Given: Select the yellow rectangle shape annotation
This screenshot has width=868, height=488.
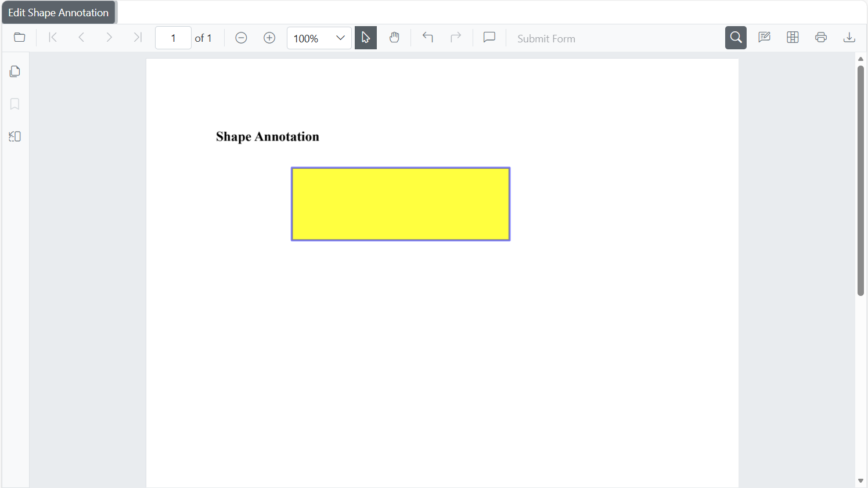Looking at the screenshot, I should [x=401, y=204].
